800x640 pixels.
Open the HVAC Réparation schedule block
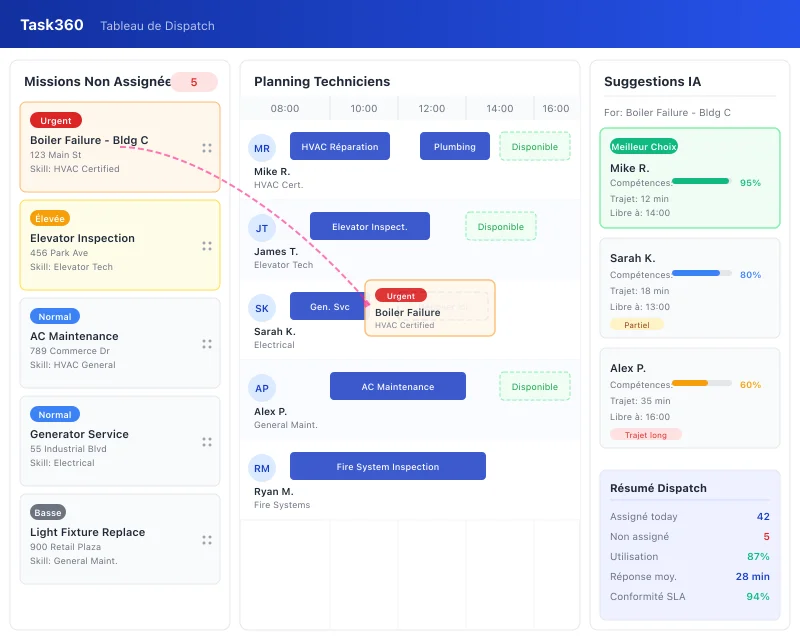[x=340, y=146]
